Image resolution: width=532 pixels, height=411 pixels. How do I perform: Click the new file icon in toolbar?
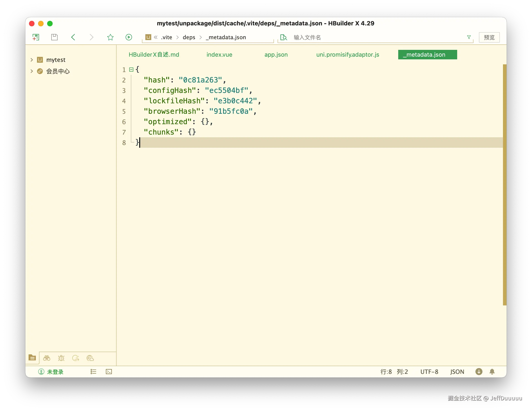(36, 37)
